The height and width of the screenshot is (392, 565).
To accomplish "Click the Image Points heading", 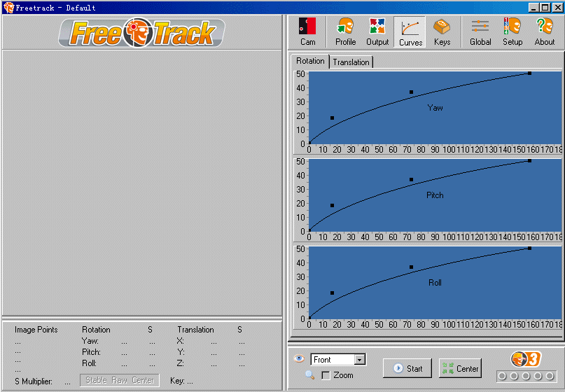I will pos(36,330).
